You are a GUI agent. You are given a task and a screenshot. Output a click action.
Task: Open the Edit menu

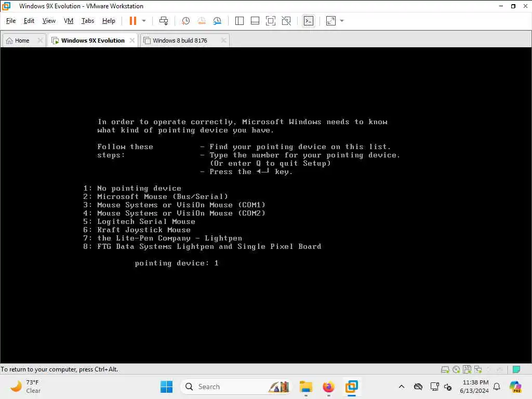[29, 21]
